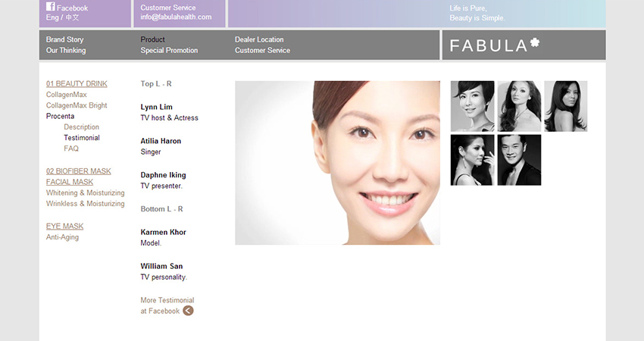
Task: Go to Product menu item
Action: pos(152,39)
